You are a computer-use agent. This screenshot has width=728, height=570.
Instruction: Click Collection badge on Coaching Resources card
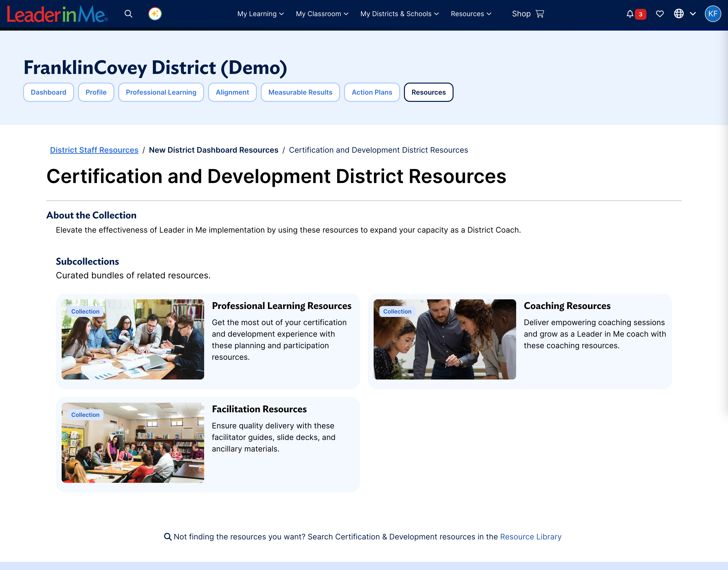click(397, 311)
